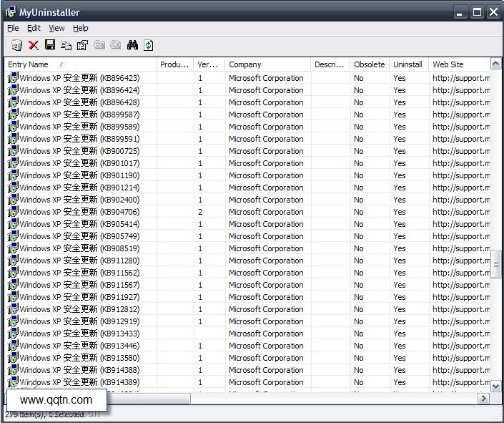Viewport: 504px width, 423px height.
Task: Click the red X Delete Entry icon
Action: 34,45
